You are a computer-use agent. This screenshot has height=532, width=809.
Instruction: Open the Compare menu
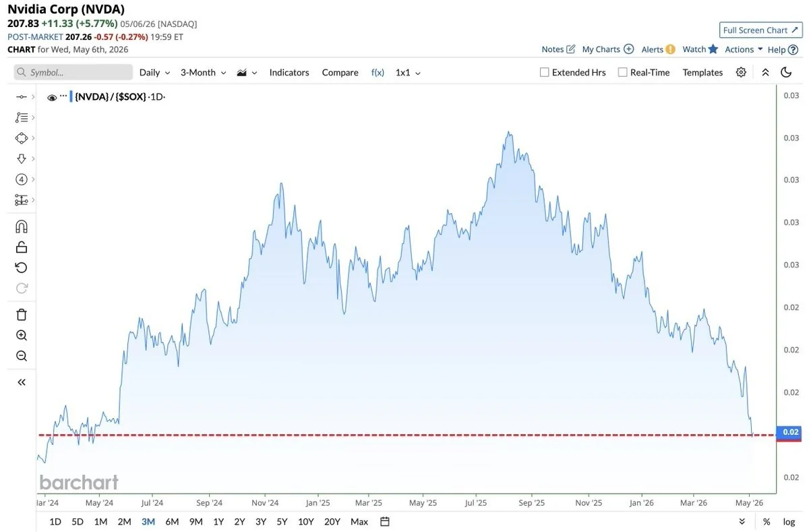(340, 72)
